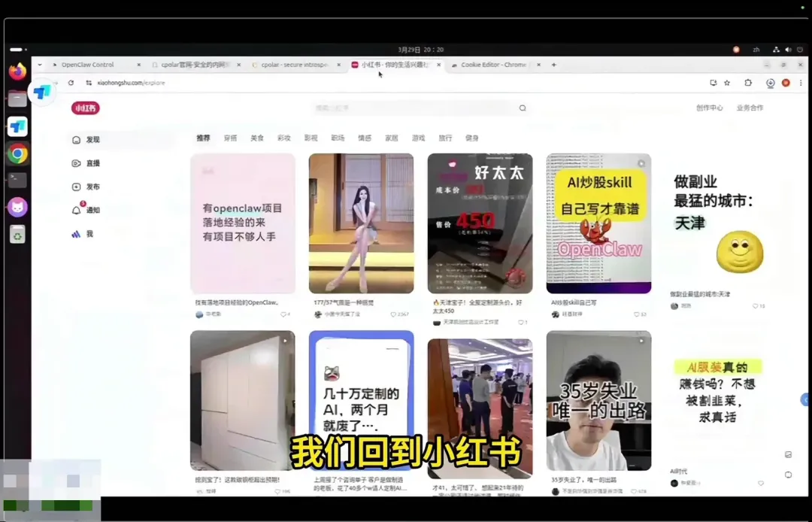This screenshot has height=522, width=812.
Task: Select the 健身 category tab
Action: pyautogui.click(x=471, y=138)
